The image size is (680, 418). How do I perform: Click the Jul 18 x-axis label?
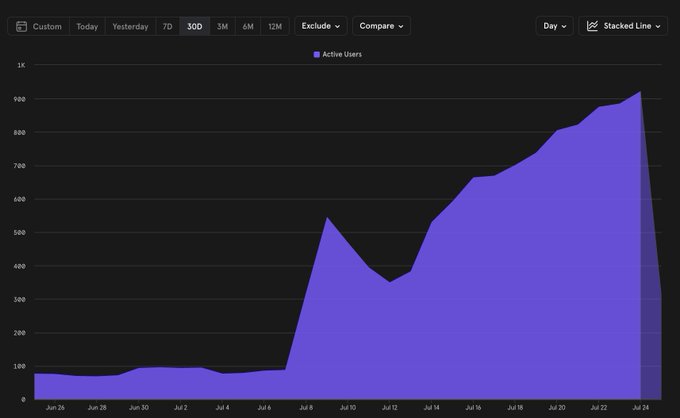click(515, 408)
